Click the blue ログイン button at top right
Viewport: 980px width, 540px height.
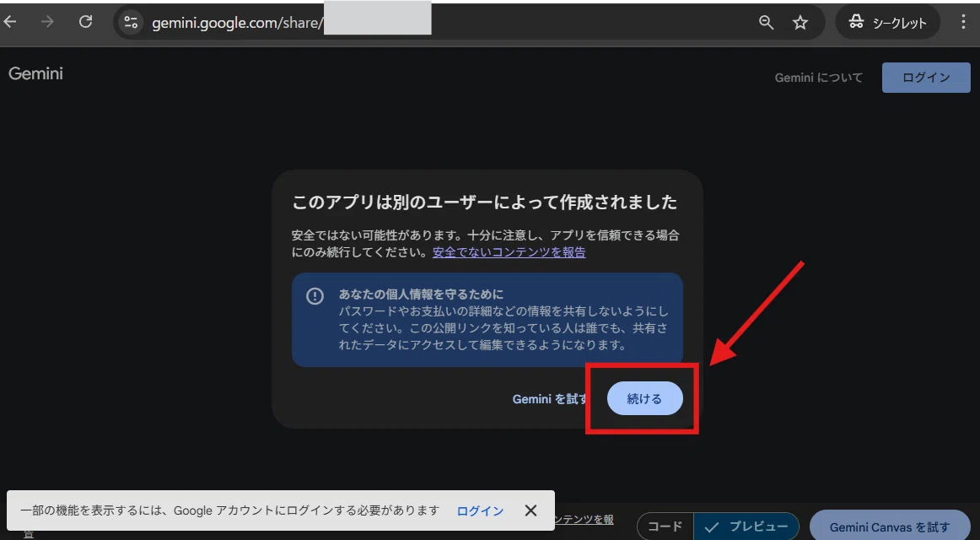[926, 78]
